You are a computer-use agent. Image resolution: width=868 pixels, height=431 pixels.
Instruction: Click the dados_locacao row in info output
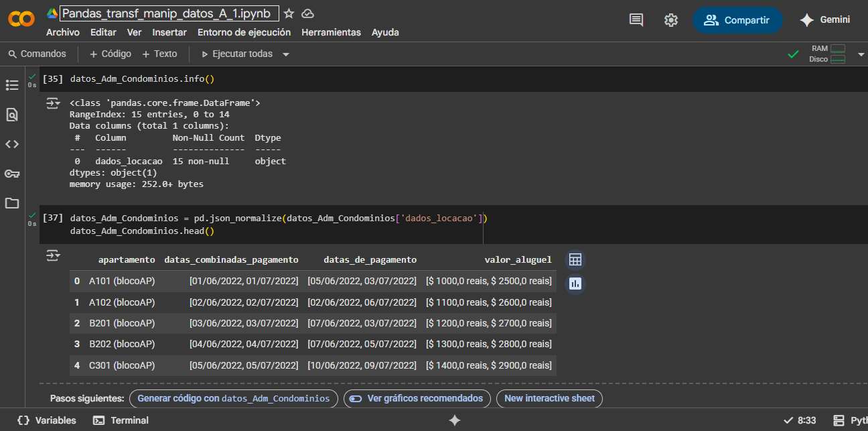pos(178,161)
